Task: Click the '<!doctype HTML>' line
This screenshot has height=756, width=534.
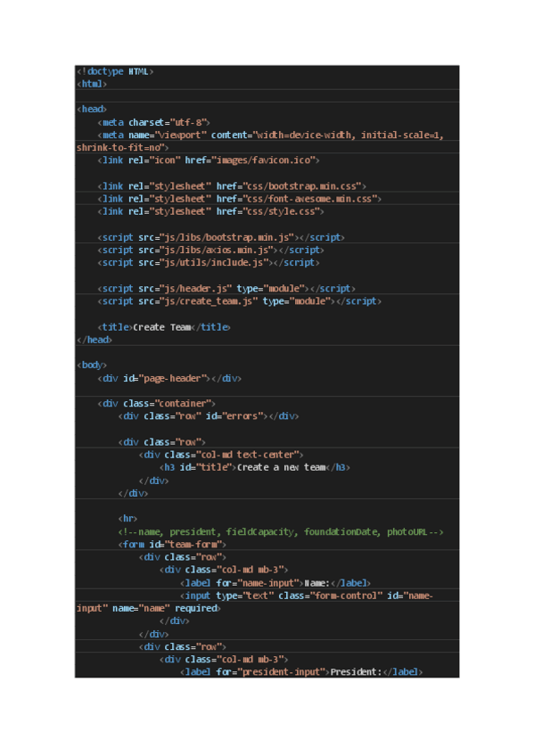Action: (115, 71)
